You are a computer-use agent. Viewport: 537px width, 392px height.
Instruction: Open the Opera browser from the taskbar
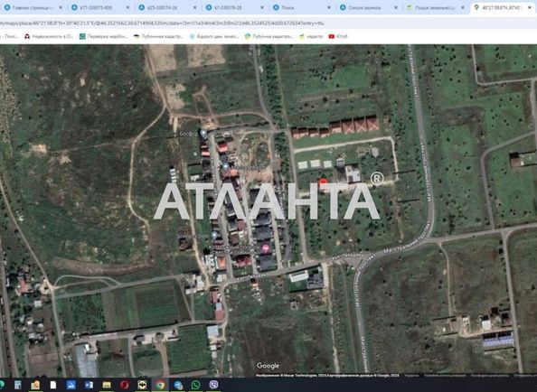125,385
